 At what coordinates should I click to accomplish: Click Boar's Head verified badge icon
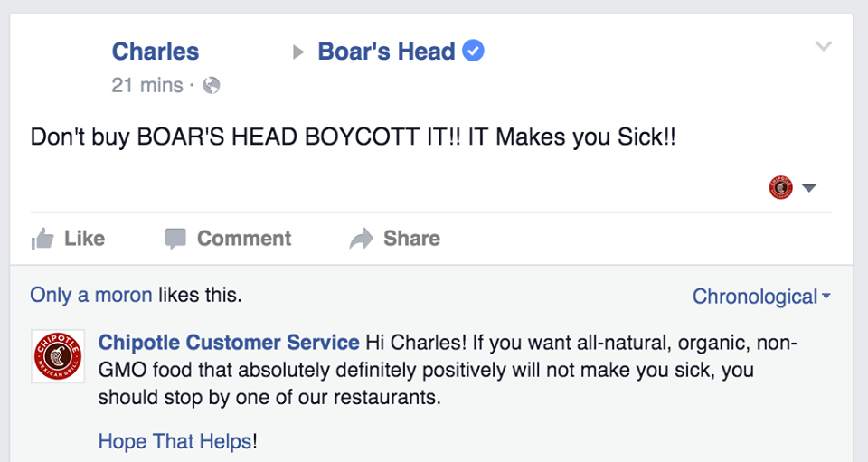[x=473, y=51]
